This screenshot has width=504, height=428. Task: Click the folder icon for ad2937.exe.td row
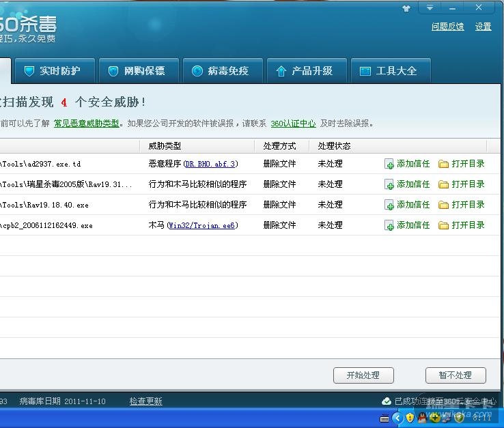coord(444,165)
